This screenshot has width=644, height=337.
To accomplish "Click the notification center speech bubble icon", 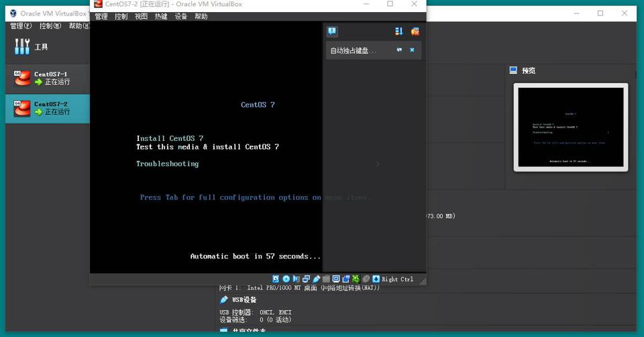I will pos(332,32).
